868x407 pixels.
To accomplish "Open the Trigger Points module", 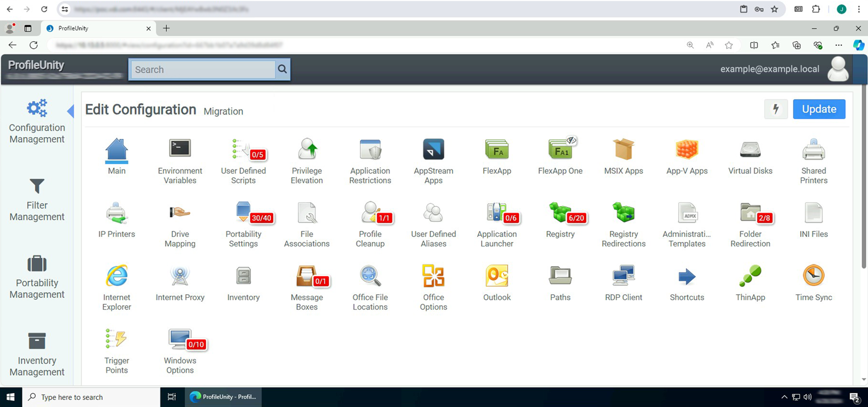I will point(117,340).
